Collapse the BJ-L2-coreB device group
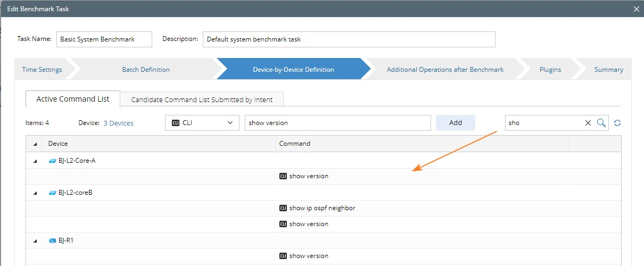Viewport: 644px width, 266px height. tap(35, 193)
